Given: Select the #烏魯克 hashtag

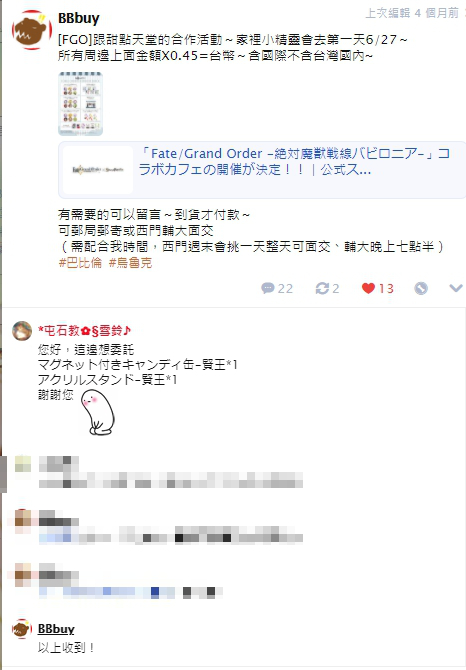Looking at the screenshot, I should tap(130, 263).
